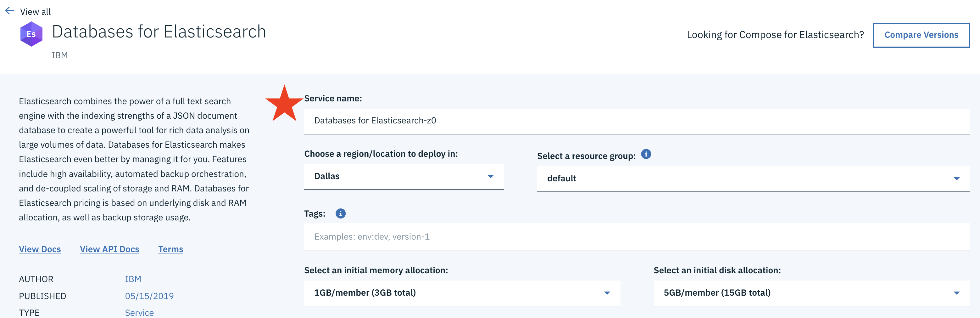Open the View API Docs link

109,249
